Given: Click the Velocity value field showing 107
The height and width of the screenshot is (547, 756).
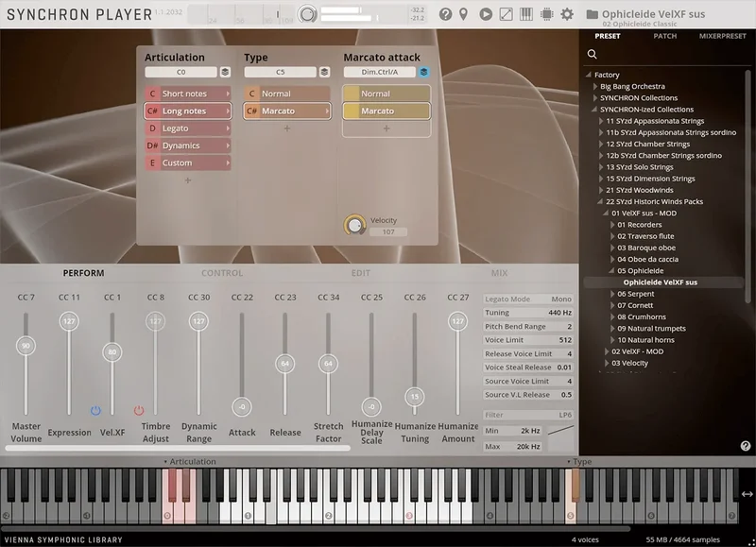Looking at the screenshot, I should click(x=388, y=231).
